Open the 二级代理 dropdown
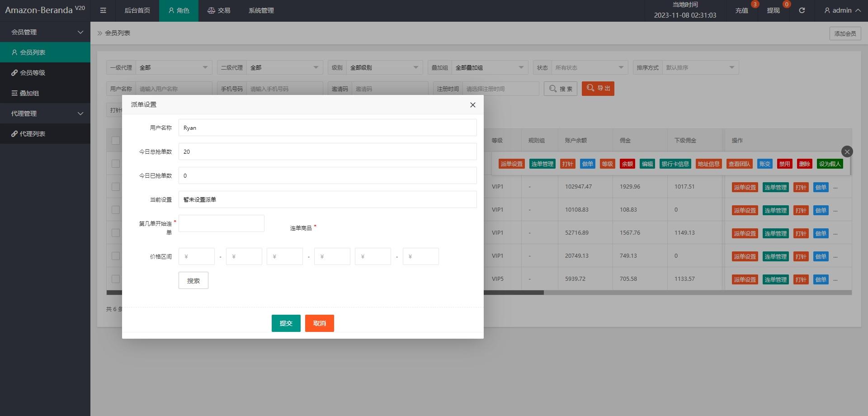Screen dimensions: 868x416 284,67
